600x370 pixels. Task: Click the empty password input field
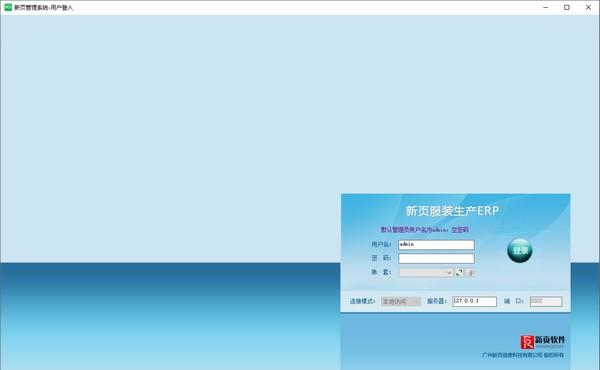(436, 259)
